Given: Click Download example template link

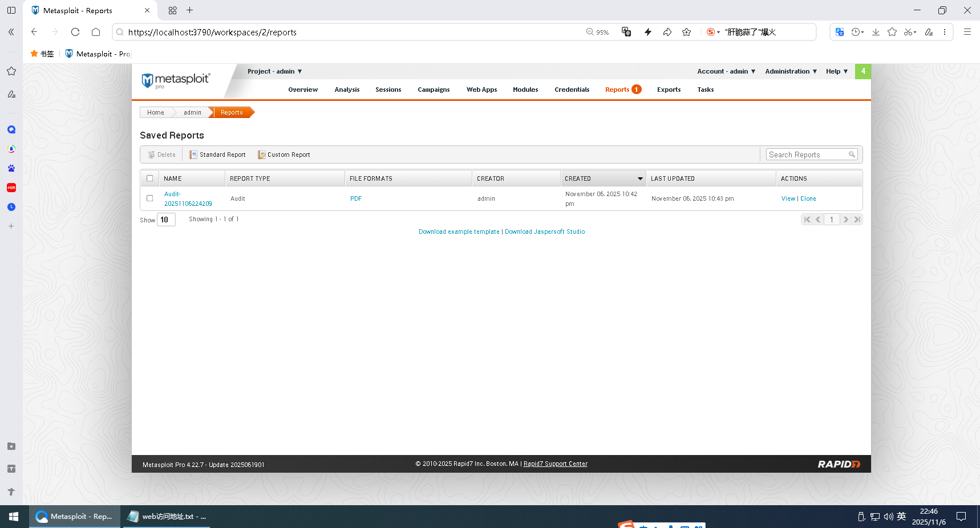Looking at the screenshot, I should coord(459,231).
